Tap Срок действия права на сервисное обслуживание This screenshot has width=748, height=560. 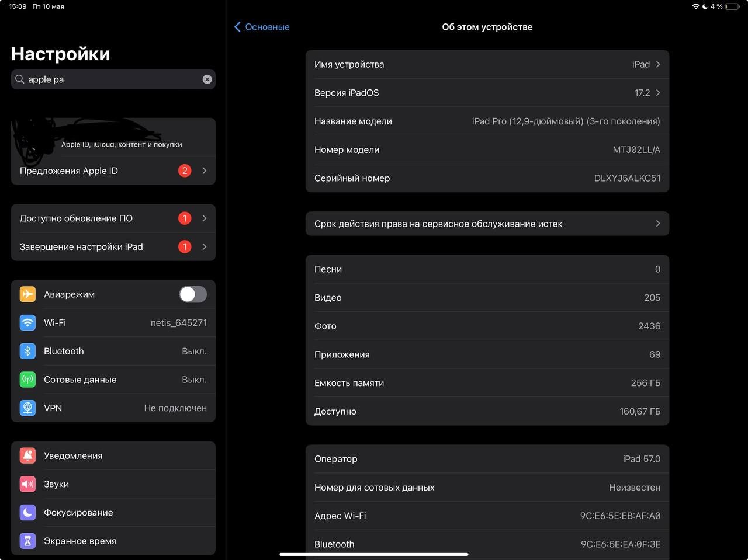click(x=487, y=224)
